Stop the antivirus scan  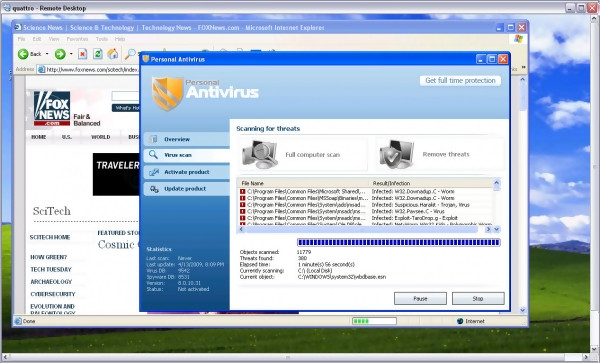478,298
